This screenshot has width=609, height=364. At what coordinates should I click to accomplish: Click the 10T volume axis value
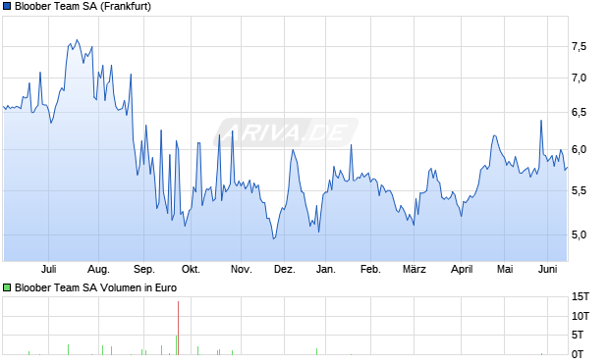point(581,316)
